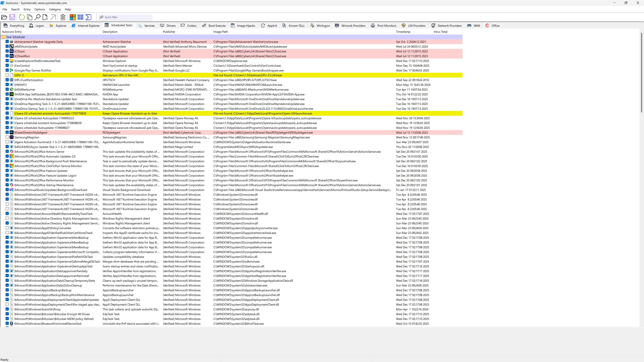Click the blue Windows entries filter icon
Screen dimensions: 644x362
(80, 17)
